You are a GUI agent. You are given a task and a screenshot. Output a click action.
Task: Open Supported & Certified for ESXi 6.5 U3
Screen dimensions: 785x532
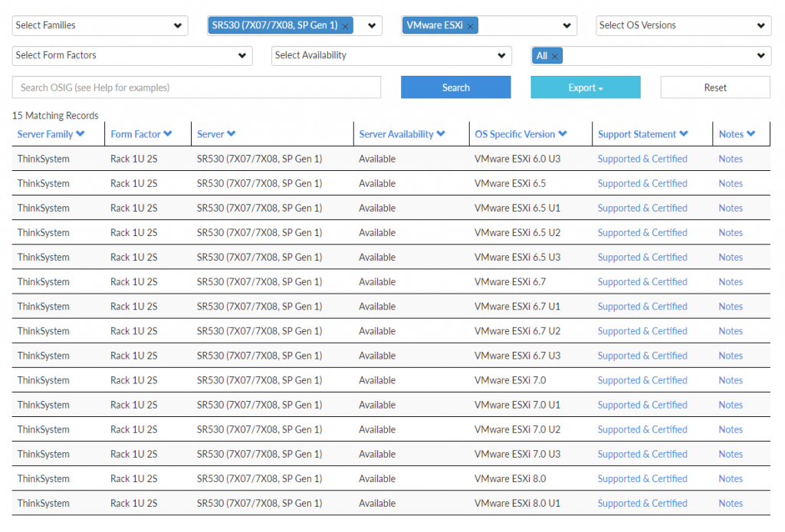(x=642, y=258)
